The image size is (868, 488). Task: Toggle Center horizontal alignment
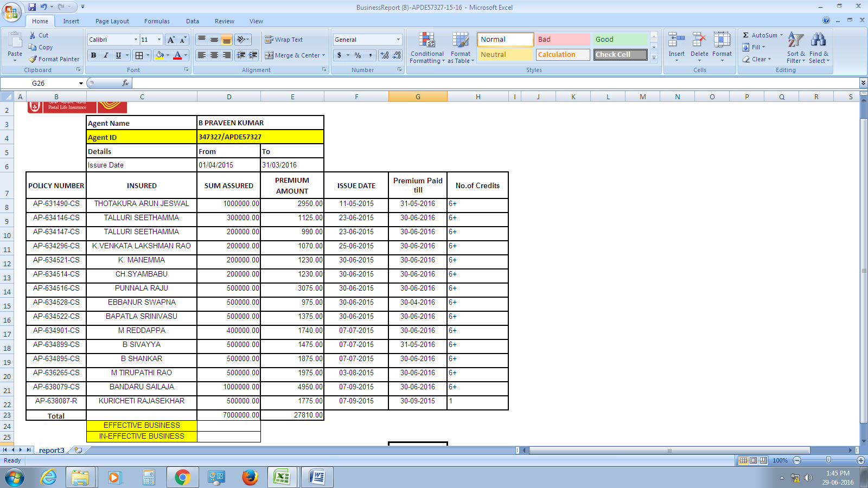[x=214, y=55]
